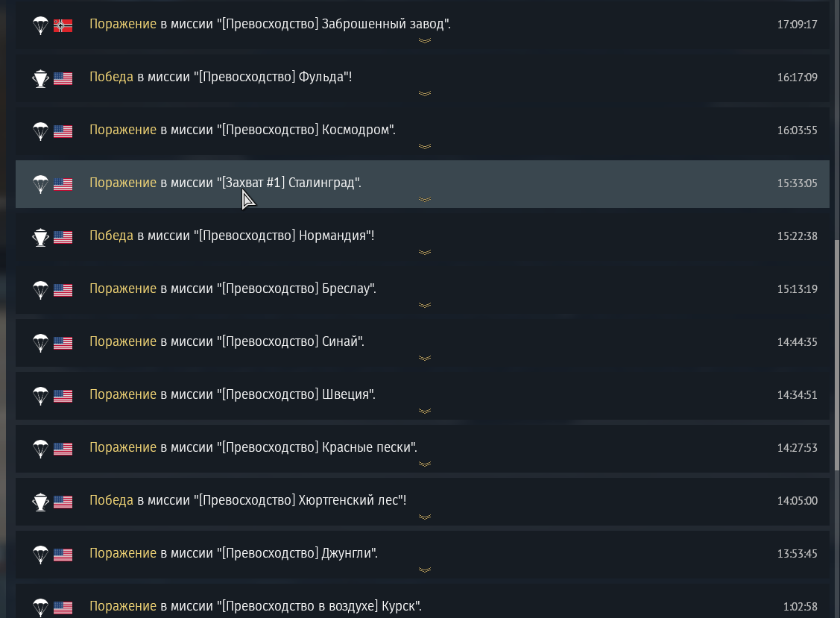The image size is (840, 618).
Task: Click the USA flag icon on the Сталинград row
Action: click(x=63, y=183)
